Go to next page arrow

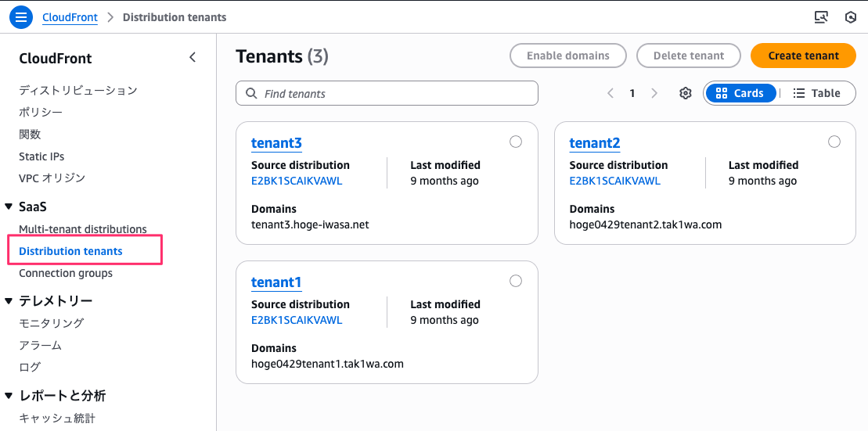654,93
